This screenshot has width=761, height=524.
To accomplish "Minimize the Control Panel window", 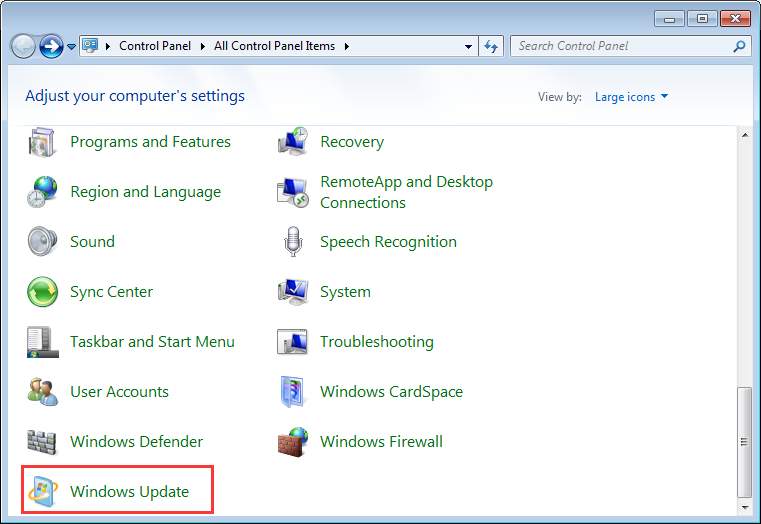I will 669,19.
